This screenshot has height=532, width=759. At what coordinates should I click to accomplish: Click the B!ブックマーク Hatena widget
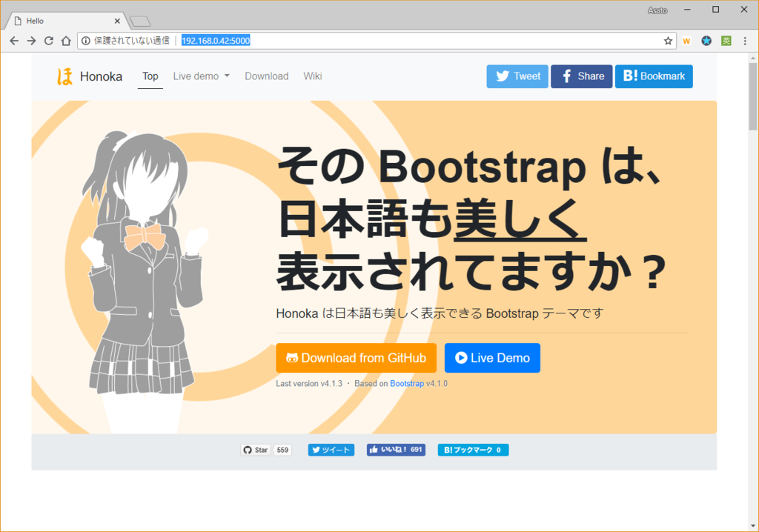pos(473,450)
